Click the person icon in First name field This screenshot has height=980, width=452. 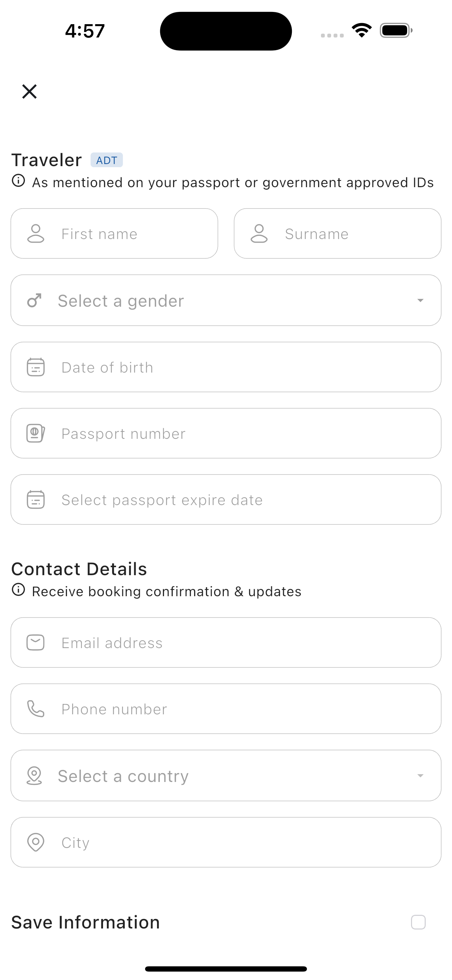click(x=36, y=233)
